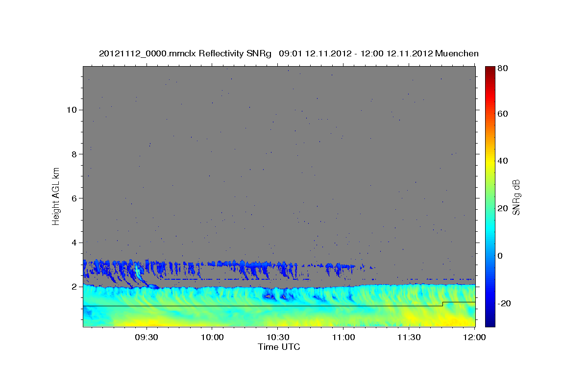Image resolution: width=588 pixels, height=392 pixels.
Task: Click the '8' height axis tick label
Action: (x=75, y=154)
